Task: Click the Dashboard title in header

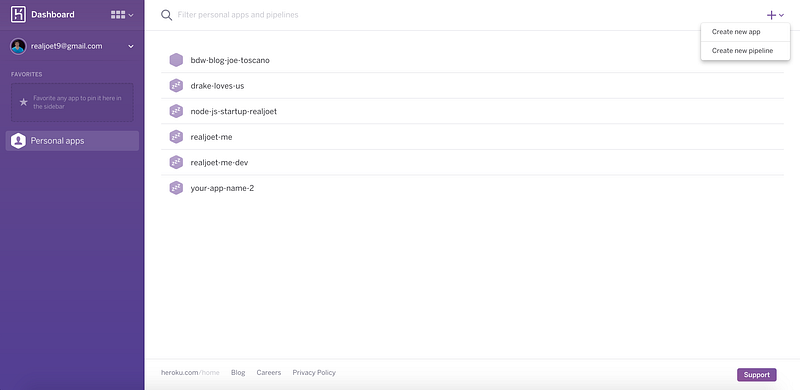Action: click(53, 15)
